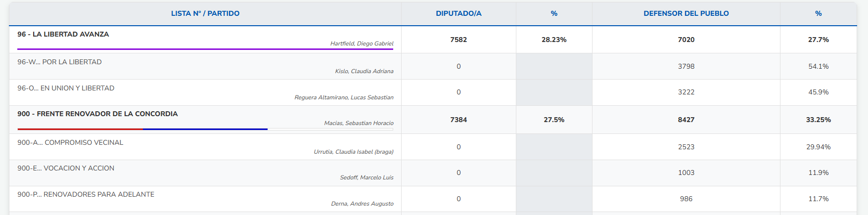The width and height of the screenshot is (868, 215).
Task: Click candidate name Macias, Sebastian Horacio
Action: 359,123
